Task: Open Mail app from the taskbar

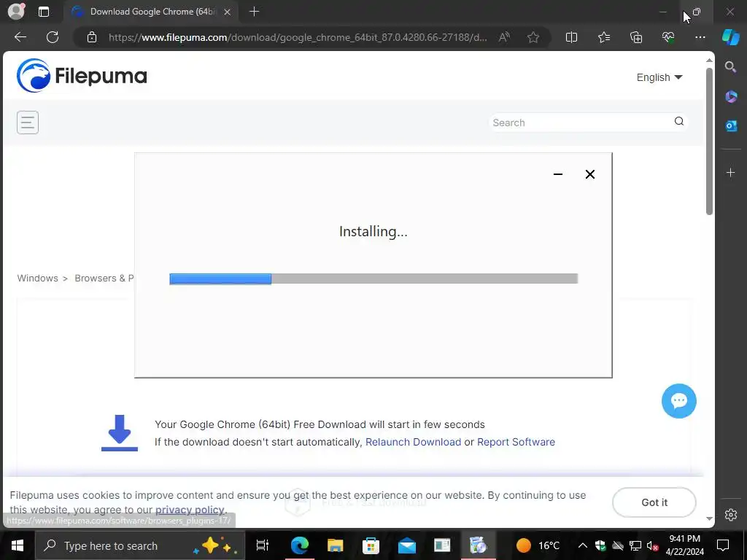Action: (x=407, y=545)
